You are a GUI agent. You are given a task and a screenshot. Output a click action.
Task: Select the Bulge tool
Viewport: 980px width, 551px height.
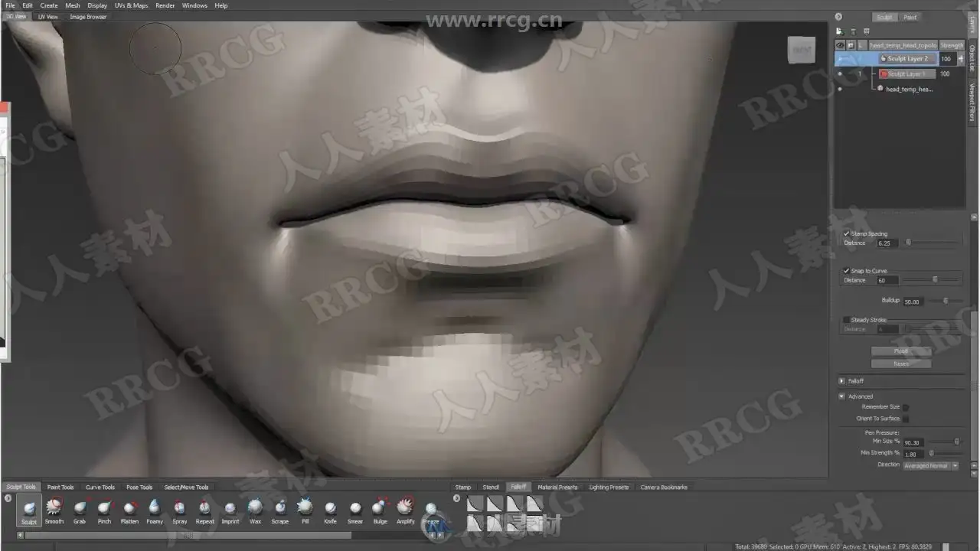(381, 510)
